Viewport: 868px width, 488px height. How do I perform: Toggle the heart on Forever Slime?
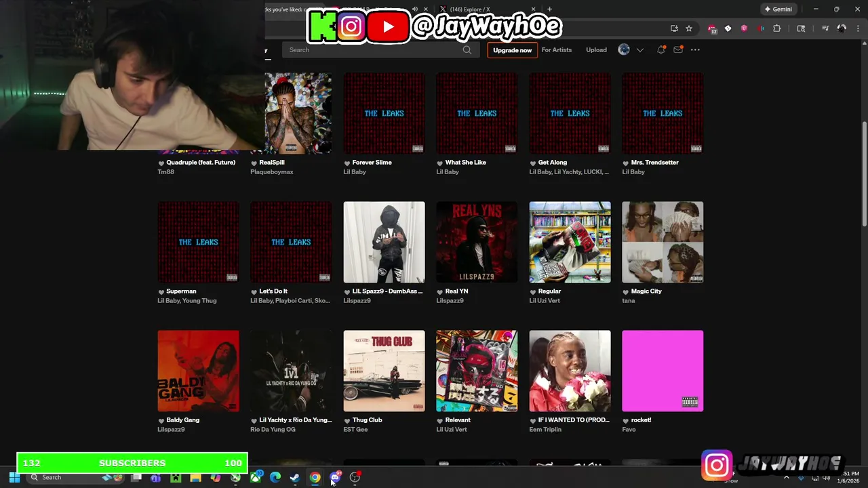tap(347, 163)
